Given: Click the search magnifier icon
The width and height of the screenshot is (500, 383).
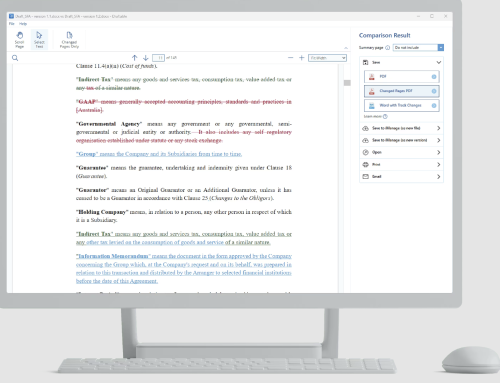Looking at the screenshot, I should point(15,58).
